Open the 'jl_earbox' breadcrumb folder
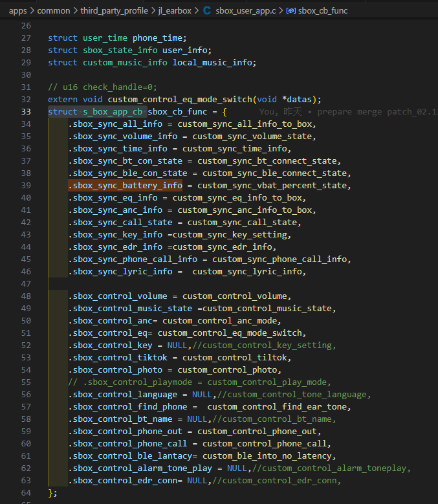This screenshot has width=438, height=504. [175, 11]
